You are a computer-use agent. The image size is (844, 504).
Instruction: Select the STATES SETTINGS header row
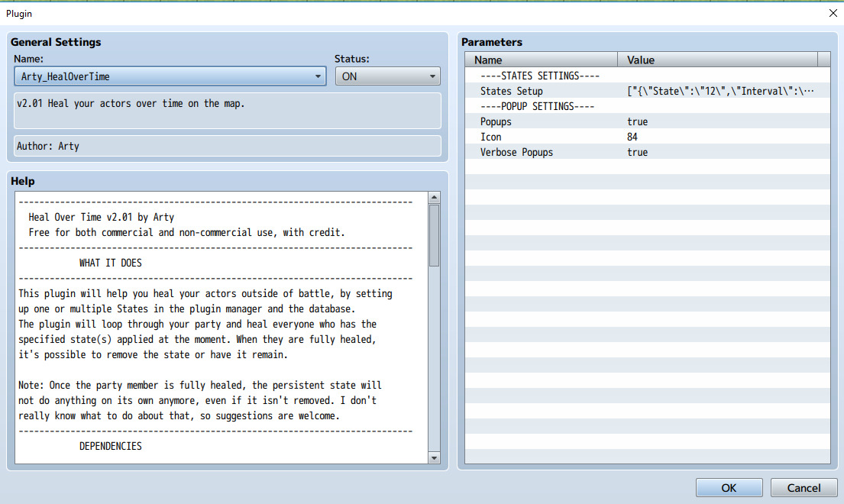pyautogui.click(x=539, y=76)
